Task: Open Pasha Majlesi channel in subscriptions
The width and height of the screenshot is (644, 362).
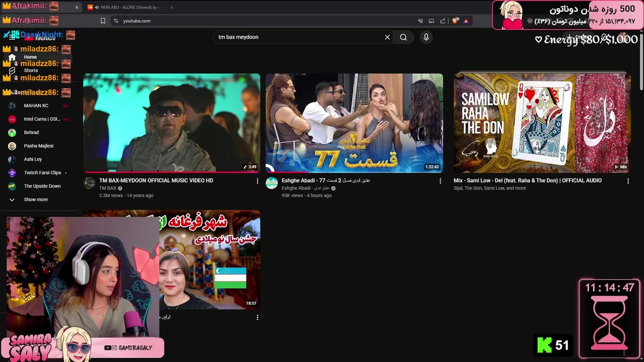Action: 38,146
